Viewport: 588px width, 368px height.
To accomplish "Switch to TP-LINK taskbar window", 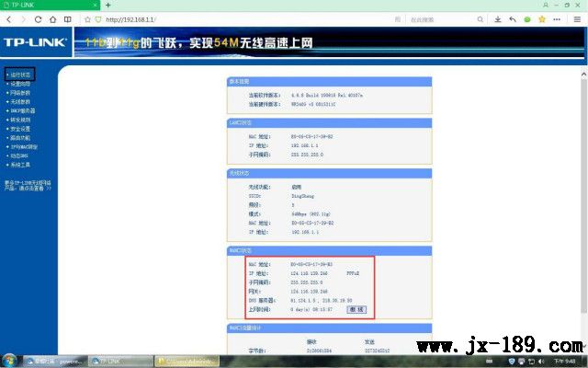I will tap(120, 362).
